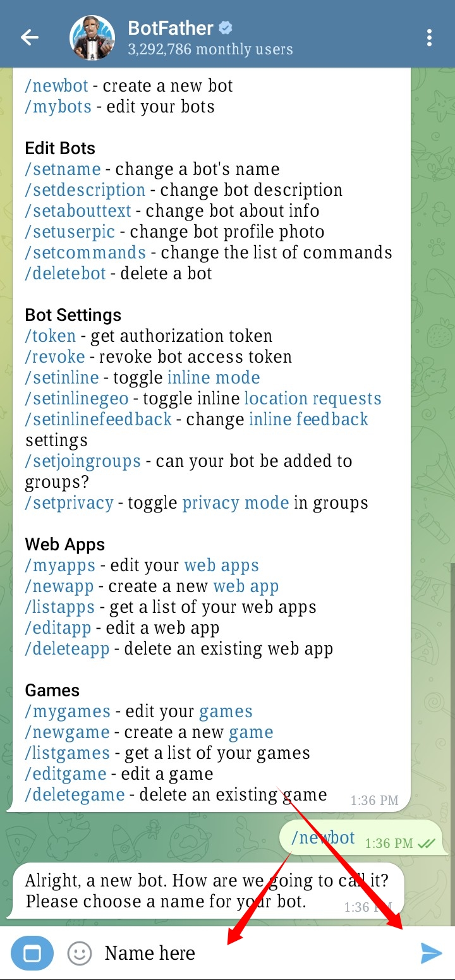Select the /setuserpic command

(70, 232)
